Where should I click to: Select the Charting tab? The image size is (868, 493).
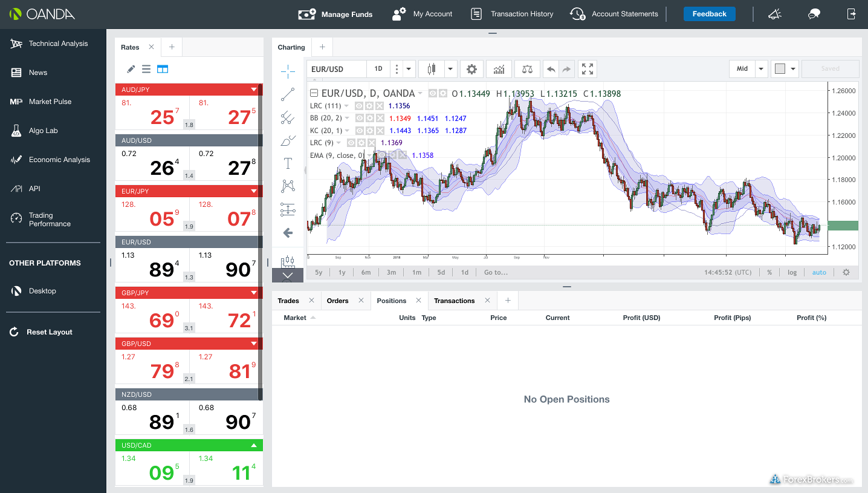[291, 47]
